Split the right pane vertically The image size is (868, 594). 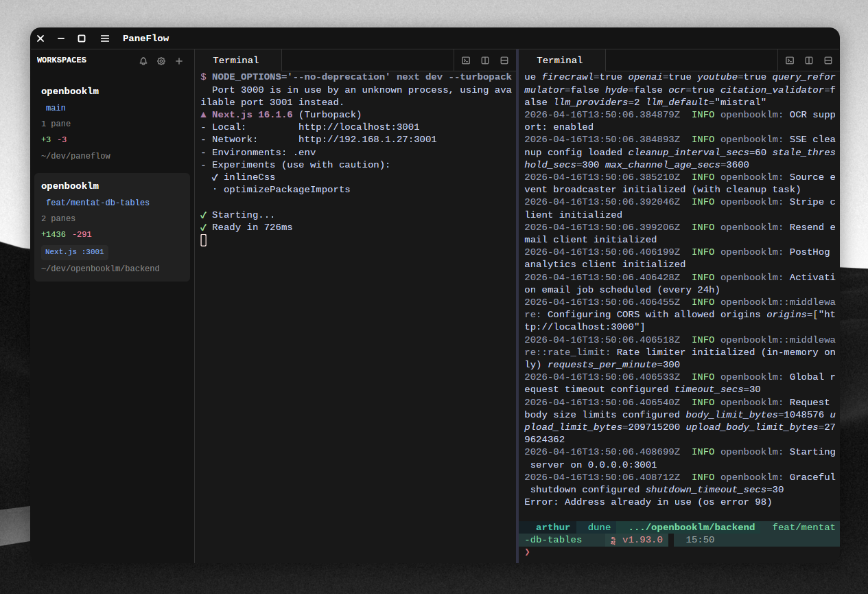(809, 60)
